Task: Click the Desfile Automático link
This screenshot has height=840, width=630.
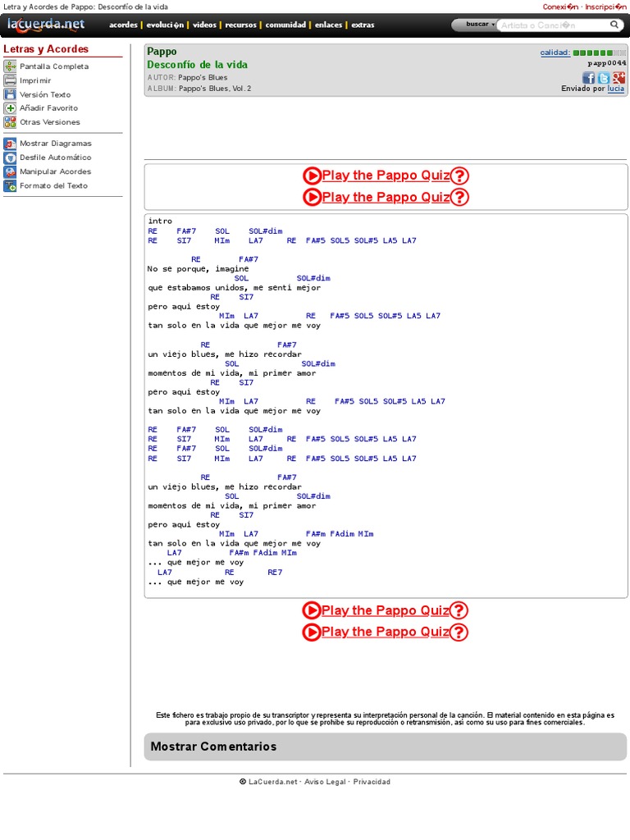Action: coord(56,157)
